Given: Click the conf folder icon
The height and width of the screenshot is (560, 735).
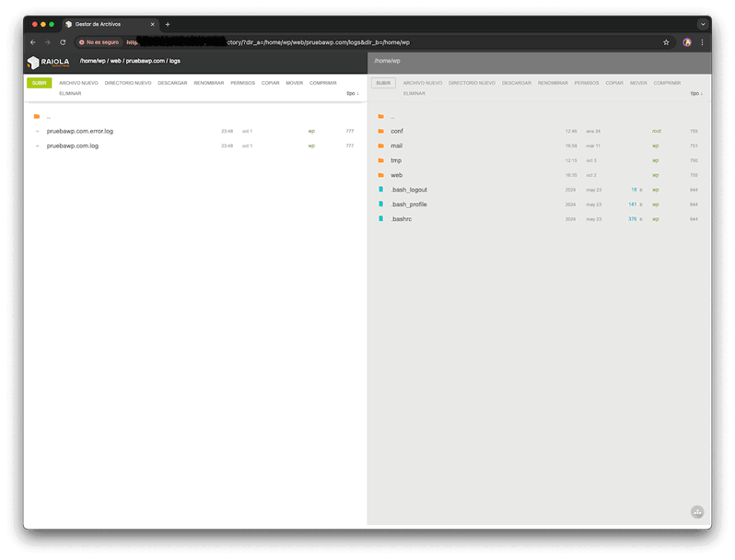Looking at the screenshot, I should pyautogui.click(x=380, y=131).
